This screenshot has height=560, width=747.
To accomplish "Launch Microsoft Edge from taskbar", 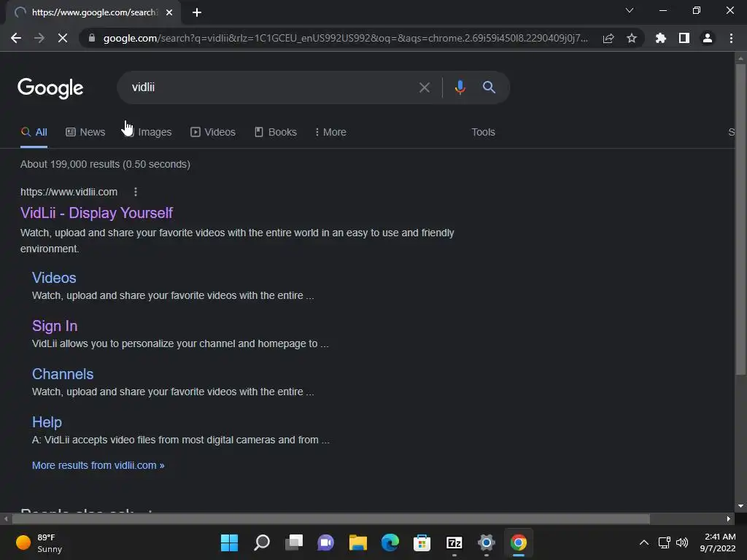I will click(x=390, y=542).
